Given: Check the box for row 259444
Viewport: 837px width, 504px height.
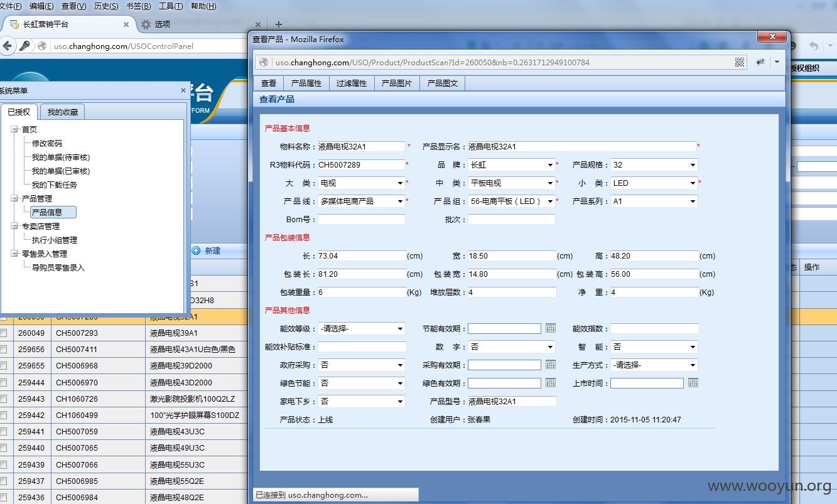Looking at the screenshot, I should click(x=4, y=382).
